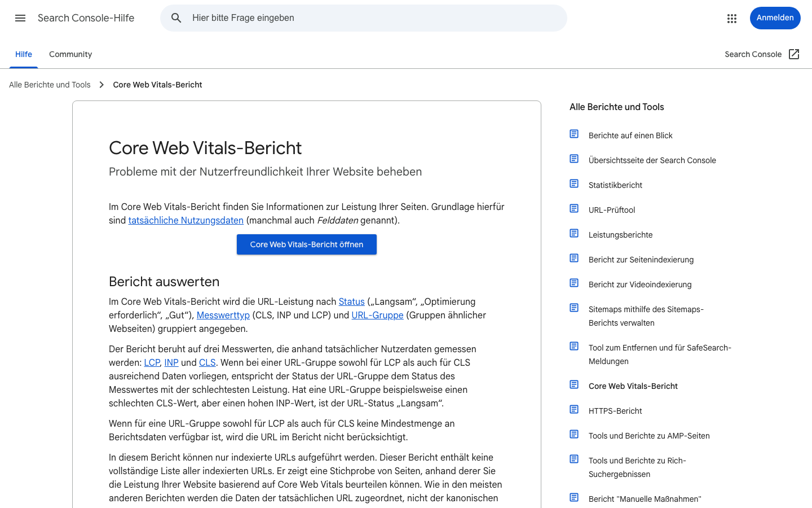Click the Bericht auswerten section heading

pyautogui.click(x=164, y=282)
